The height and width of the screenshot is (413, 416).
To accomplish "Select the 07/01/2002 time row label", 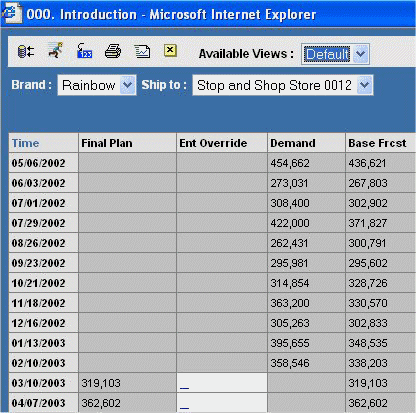I will (43, 203).
